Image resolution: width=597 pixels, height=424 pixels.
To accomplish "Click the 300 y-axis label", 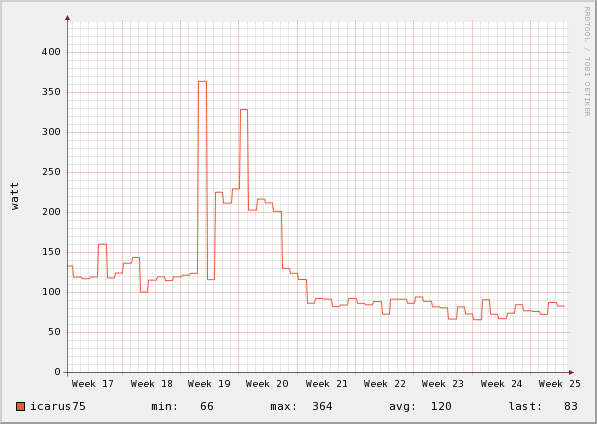I will [51, 132].
